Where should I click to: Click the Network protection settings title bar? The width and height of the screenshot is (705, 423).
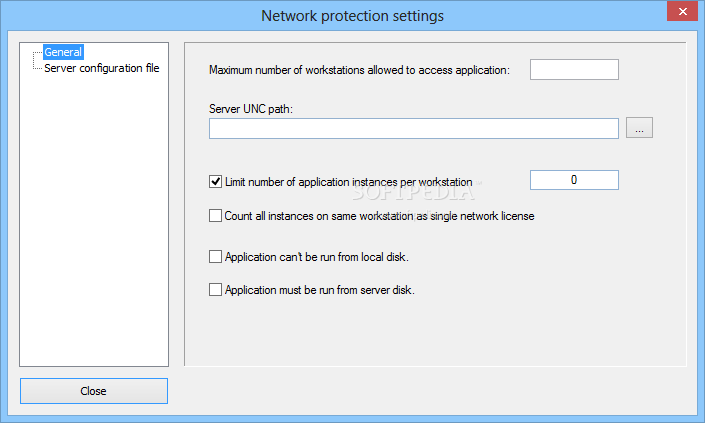click(x=352, y=16)
